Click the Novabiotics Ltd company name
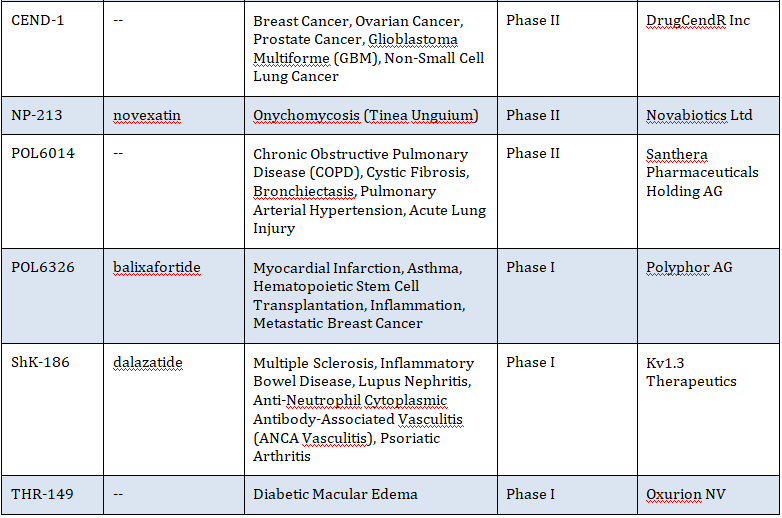The image size is (782, 518). point(699,115)
